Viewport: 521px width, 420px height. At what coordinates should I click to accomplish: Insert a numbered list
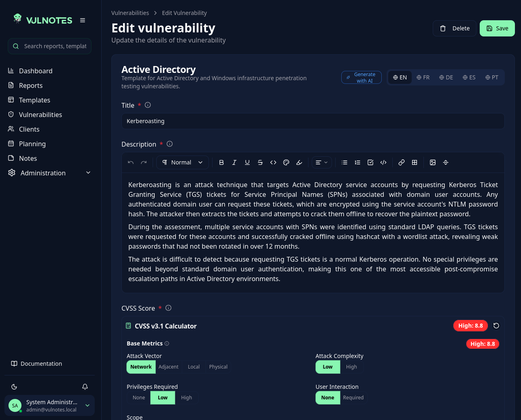[x=357, y=162]
